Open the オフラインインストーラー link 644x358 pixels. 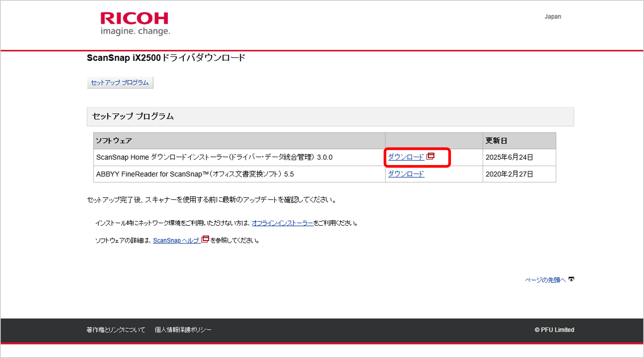click(282, 223)
